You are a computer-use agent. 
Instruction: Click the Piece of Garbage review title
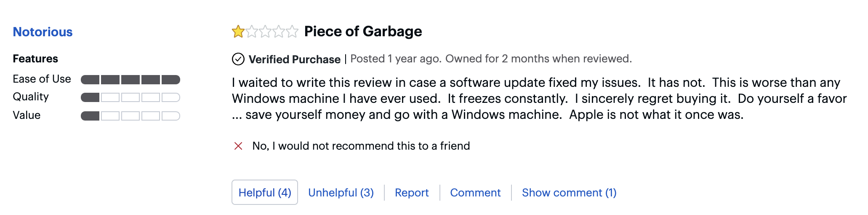[363, 32]
